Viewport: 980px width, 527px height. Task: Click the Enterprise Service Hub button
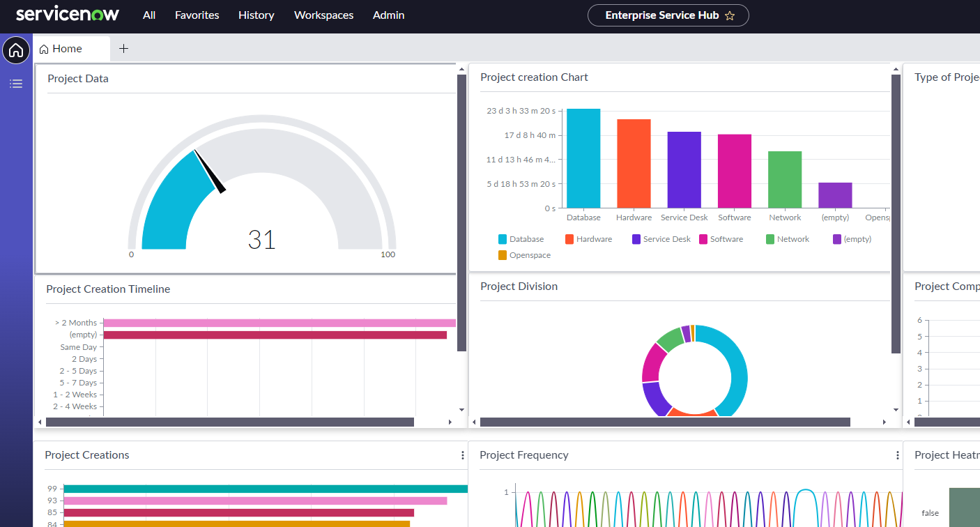tap(661, 15)
